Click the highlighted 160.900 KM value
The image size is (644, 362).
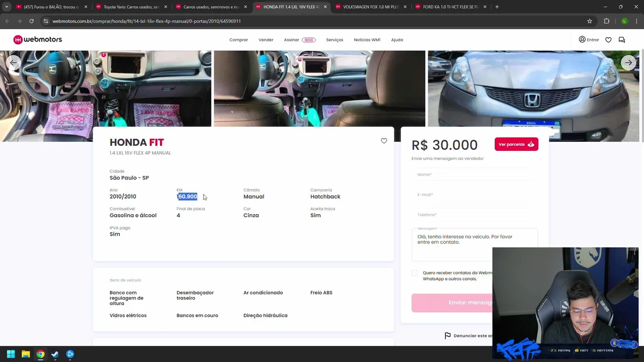[187, 197]
